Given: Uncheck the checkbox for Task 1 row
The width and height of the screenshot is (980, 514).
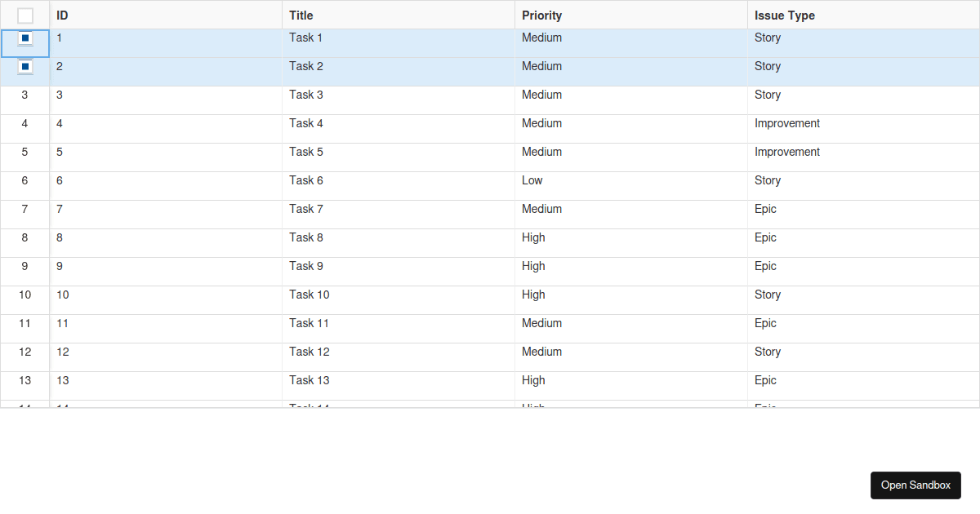Looking at the screenshot, I should click(25, 38).
